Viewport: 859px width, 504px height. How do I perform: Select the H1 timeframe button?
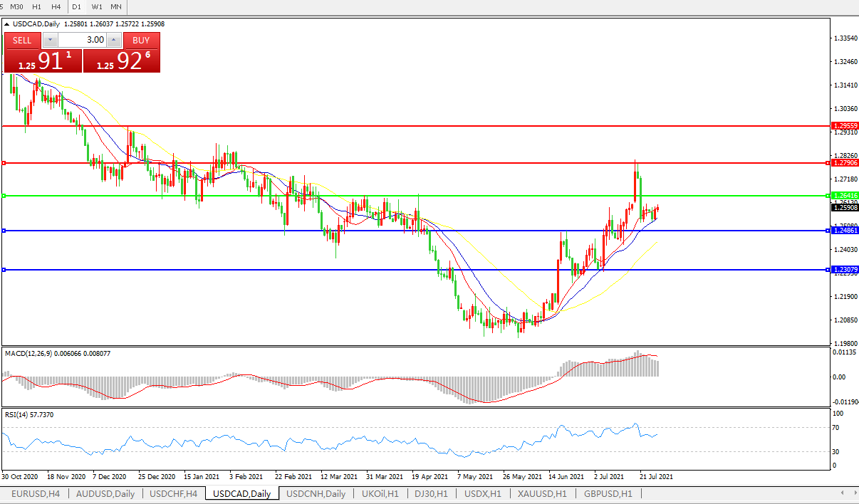(x=36, y=6)
